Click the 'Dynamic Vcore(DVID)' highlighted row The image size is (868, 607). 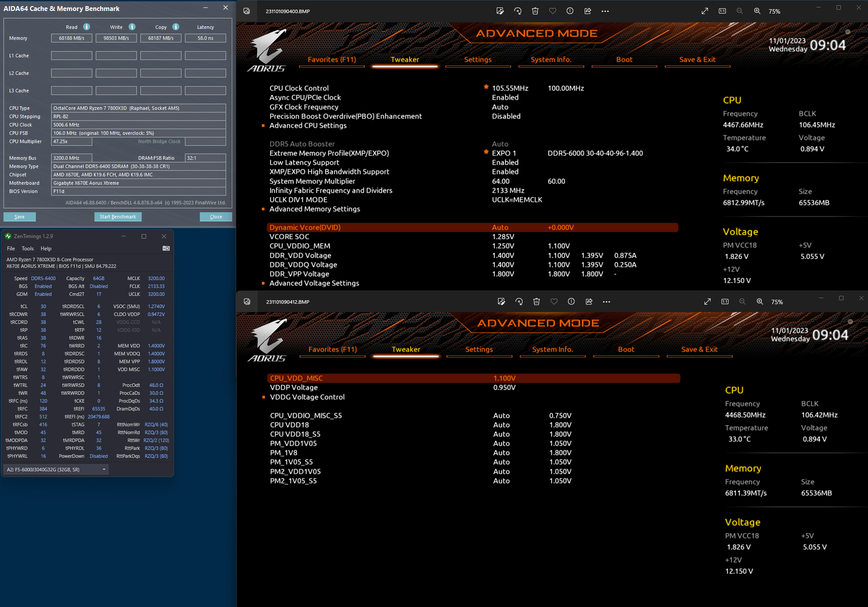click(x=472, y=228)
